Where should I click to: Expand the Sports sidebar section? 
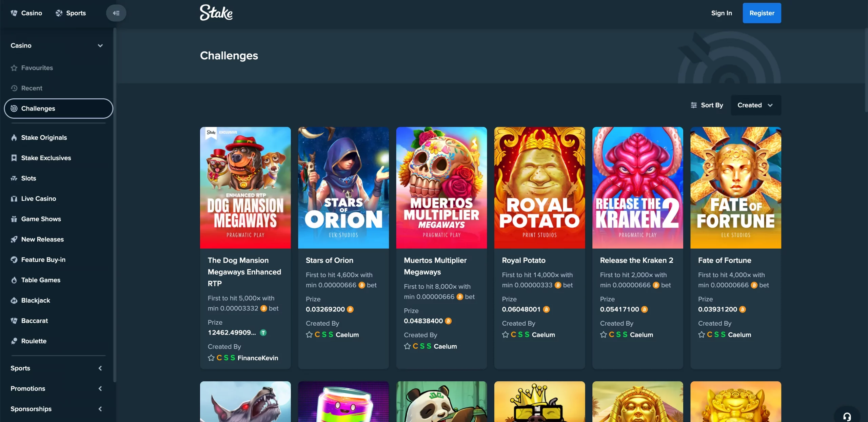[x=100, y=368]
